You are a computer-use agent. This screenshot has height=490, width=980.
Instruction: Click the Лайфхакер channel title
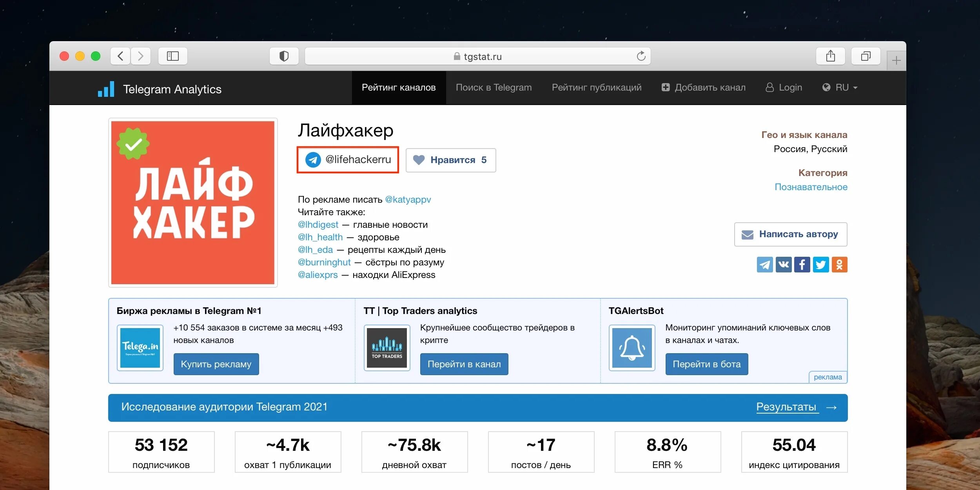pos(345,131)
